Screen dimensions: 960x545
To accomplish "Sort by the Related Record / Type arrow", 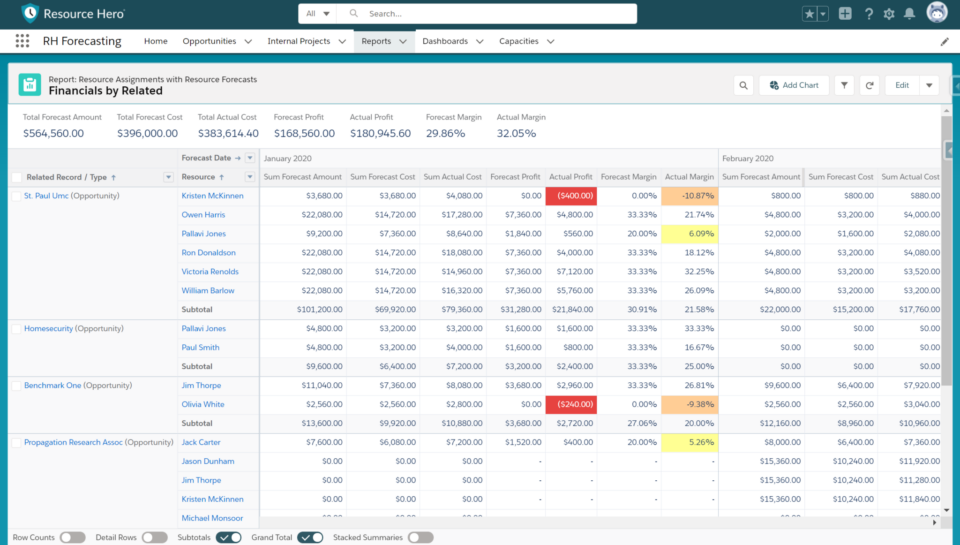I will click(113, 178).
